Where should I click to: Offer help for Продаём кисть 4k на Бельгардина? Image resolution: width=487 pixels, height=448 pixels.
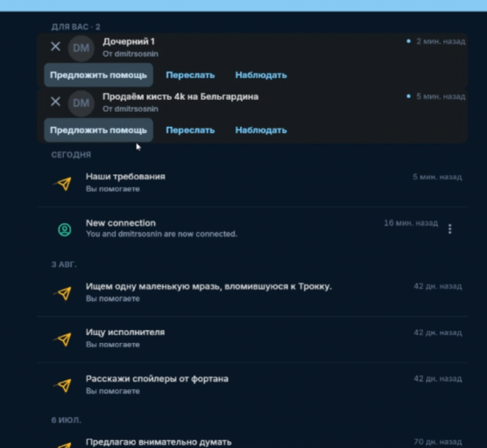[98, 130]
